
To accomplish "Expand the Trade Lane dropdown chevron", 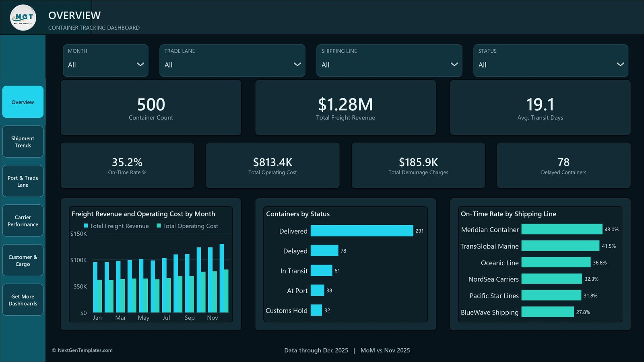I will tap(297, 64).
